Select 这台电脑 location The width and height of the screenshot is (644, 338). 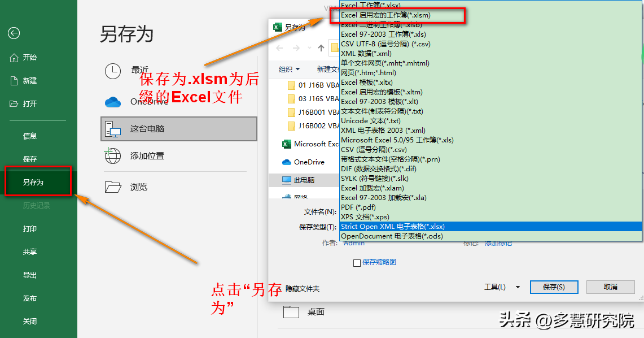[x=179, y=129]
